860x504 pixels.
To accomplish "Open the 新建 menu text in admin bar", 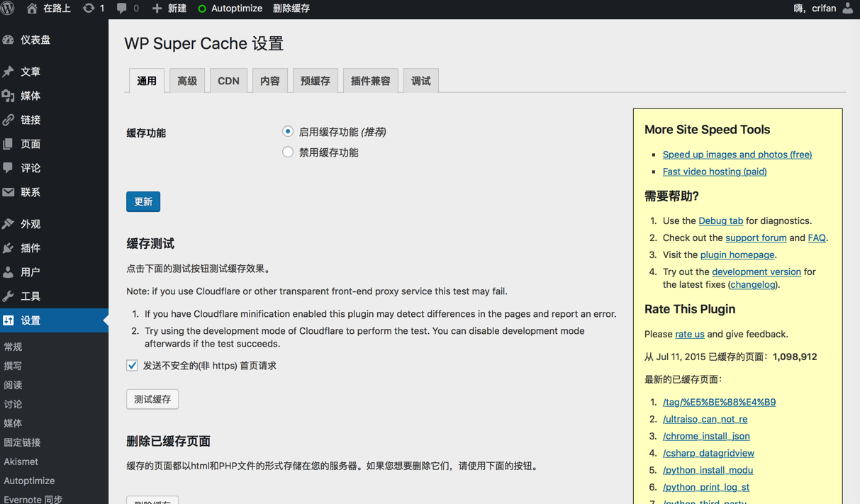I will 177,9.
